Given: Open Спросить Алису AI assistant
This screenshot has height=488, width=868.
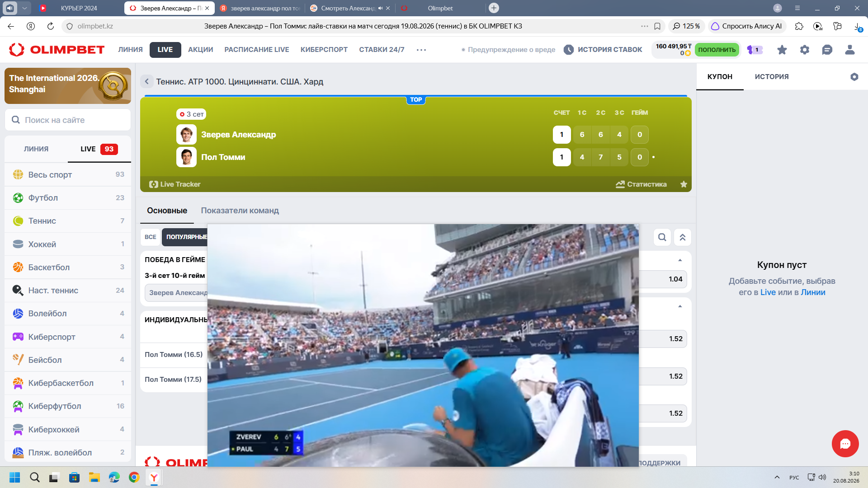Looking at the screenshot, I should [747, 26].
